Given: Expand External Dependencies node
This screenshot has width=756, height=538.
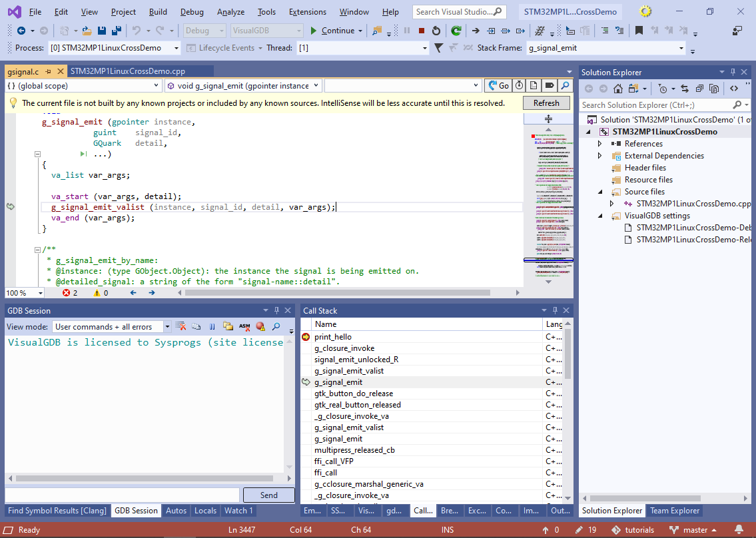Looking at the screenshot, I should (x=599, y=156).
